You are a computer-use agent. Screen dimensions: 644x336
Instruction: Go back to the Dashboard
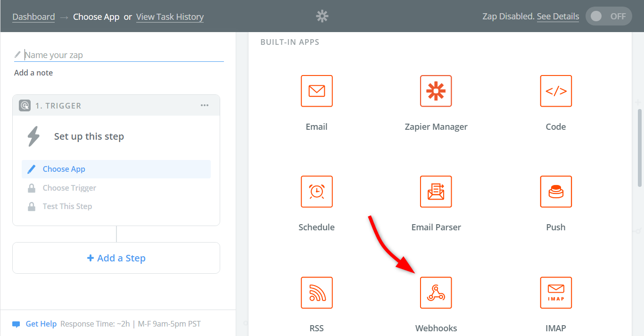pyautogui.click(x=33, y=17)
